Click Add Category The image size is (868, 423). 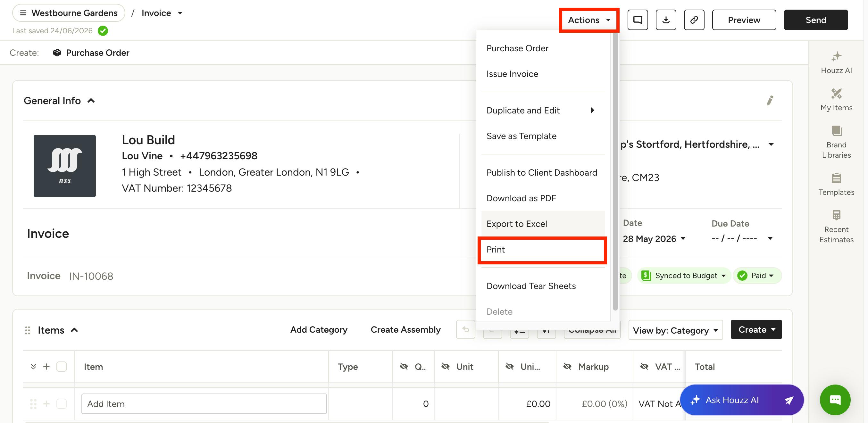318,329
